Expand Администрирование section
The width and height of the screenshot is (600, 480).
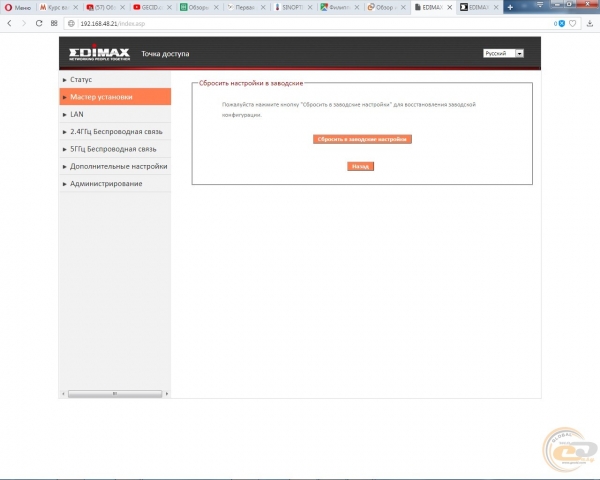[115, 184]
